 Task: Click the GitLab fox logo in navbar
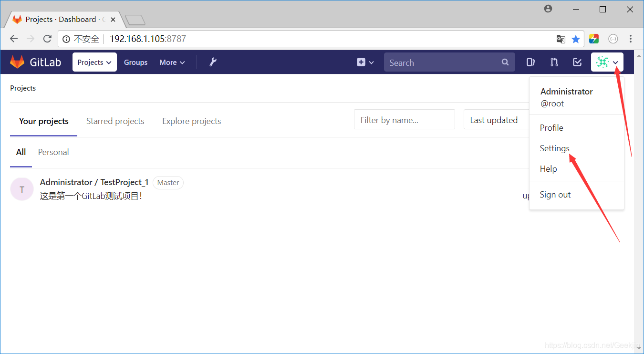click(17, 62)
